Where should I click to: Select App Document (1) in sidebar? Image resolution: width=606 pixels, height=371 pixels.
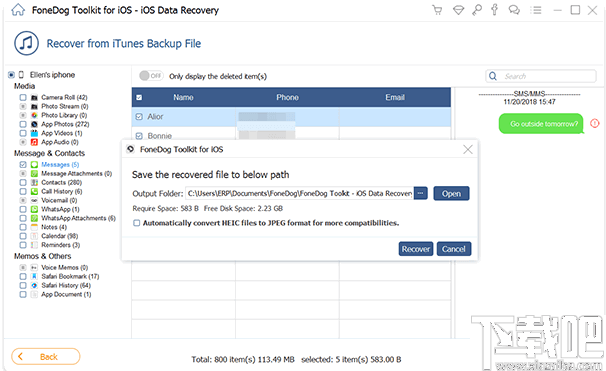[x=66, y=294]
